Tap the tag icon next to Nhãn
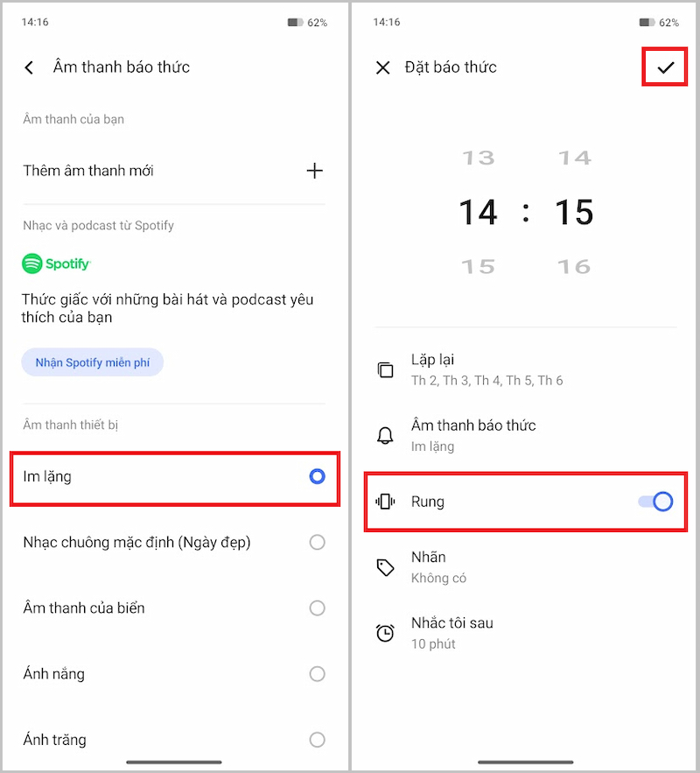Screen dimensions: 700x773 (x=385, y=567)
